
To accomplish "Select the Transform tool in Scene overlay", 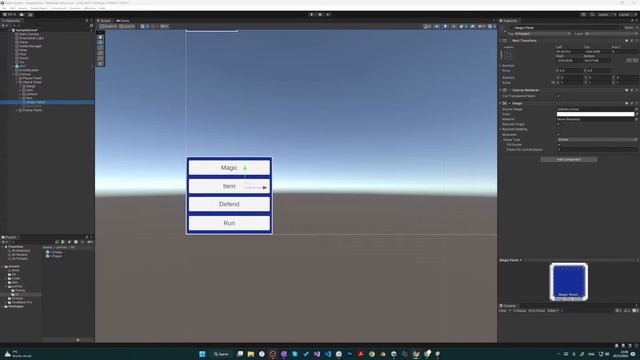I will click(100, 64).
